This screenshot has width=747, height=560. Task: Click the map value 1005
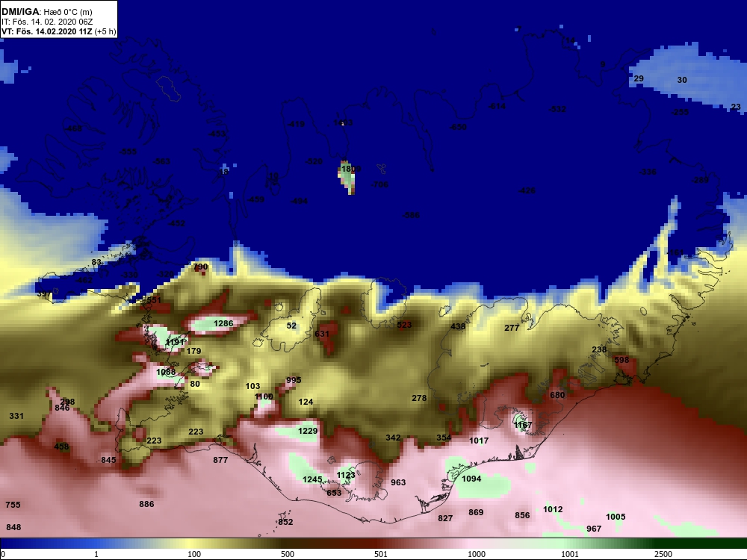click(616, 517)
